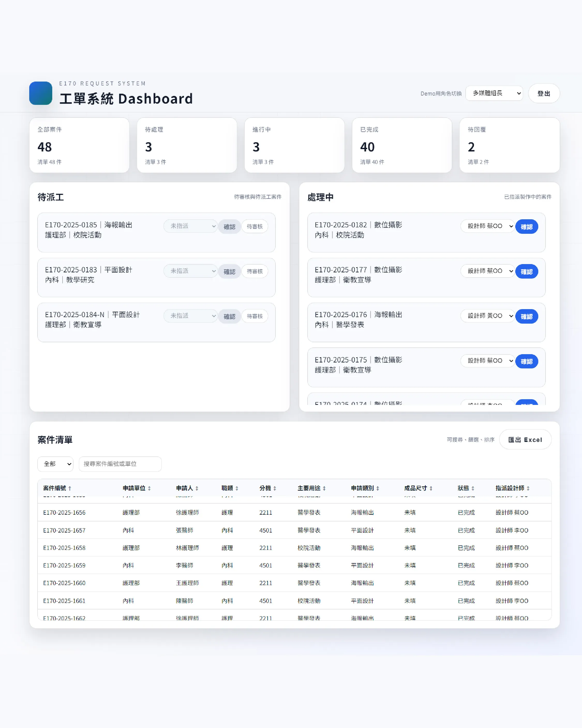This screenshot has width=582, height=728.
Task: Click the blue app logo icon
Action: click(41, 93)
